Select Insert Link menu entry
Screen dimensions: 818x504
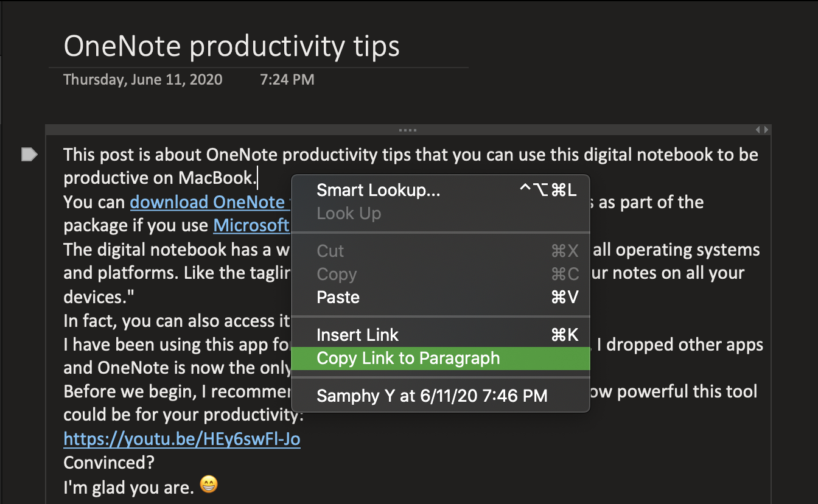point(441,335)
